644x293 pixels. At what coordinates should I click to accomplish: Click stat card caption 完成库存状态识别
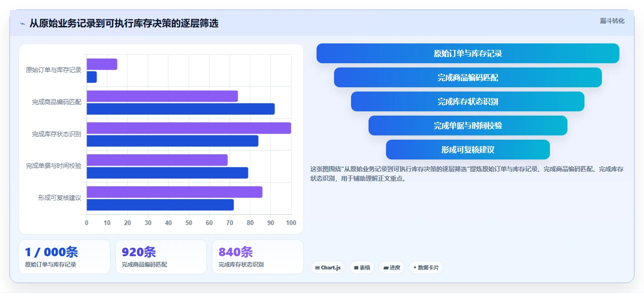(241, 265)
